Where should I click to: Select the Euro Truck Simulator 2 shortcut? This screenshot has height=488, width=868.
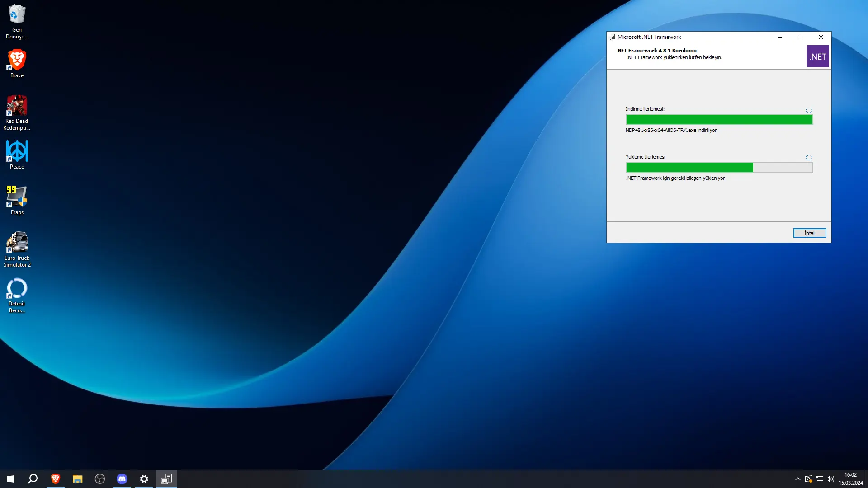point(17,249)
